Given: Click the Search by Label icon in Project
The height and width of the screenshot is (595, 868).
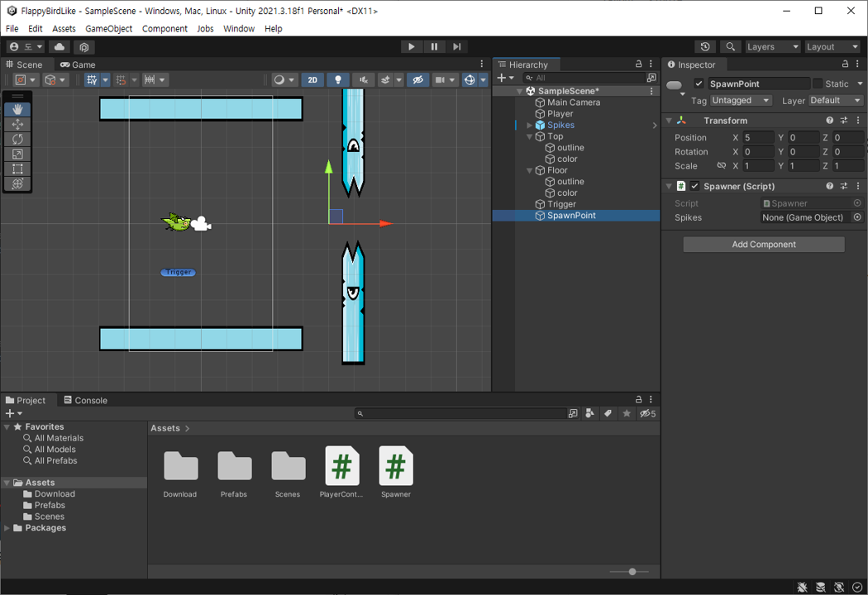Looking at the screenshot, I should click(x=608, y=413).
